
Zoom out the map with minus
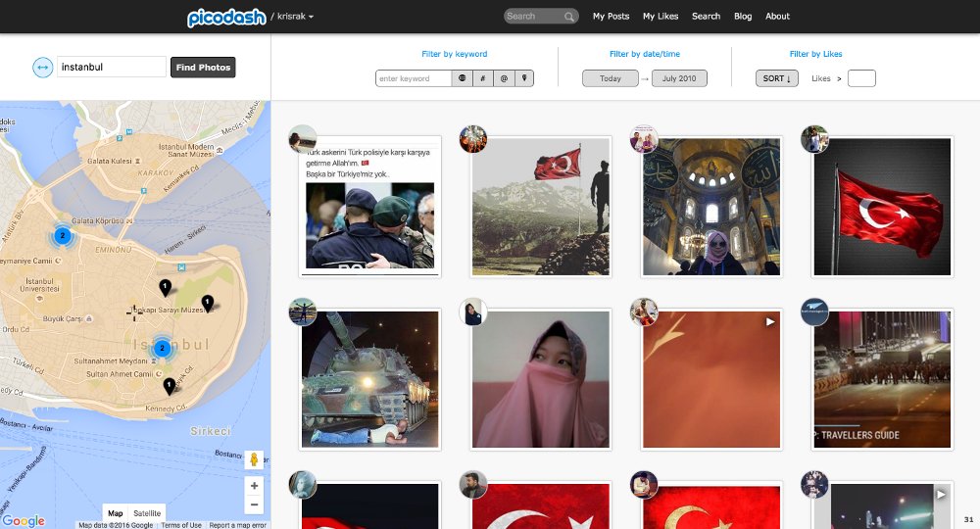pos(255,505)
